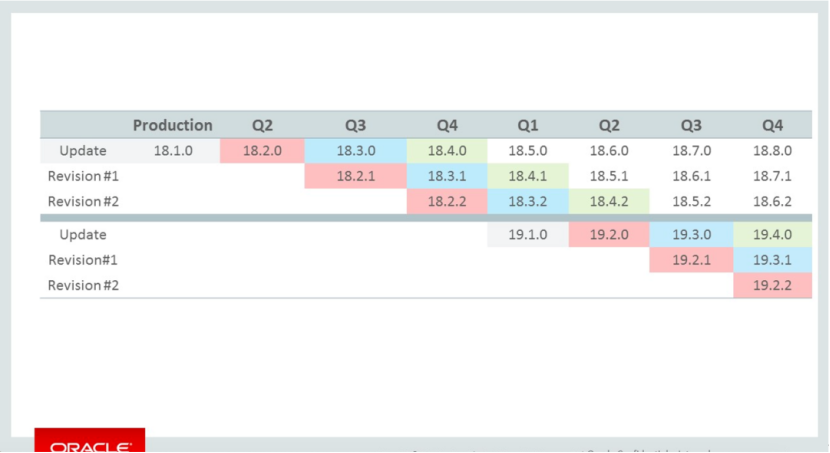Select the 18.3.2 cell
Screen dimensions: 830x453
[x=528, y=201]
